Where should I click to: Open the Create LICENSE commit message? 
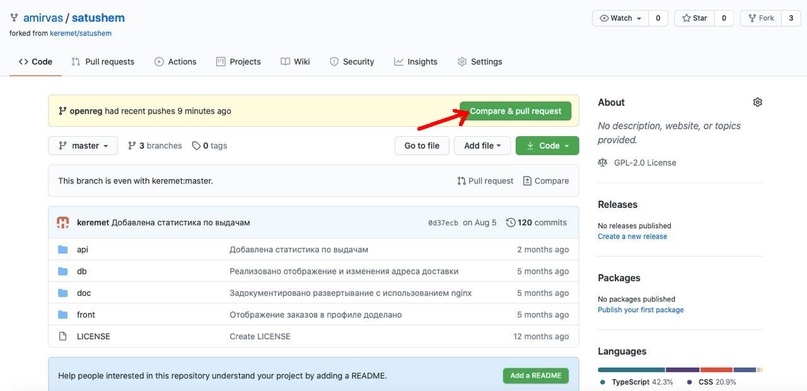point(260,336)
